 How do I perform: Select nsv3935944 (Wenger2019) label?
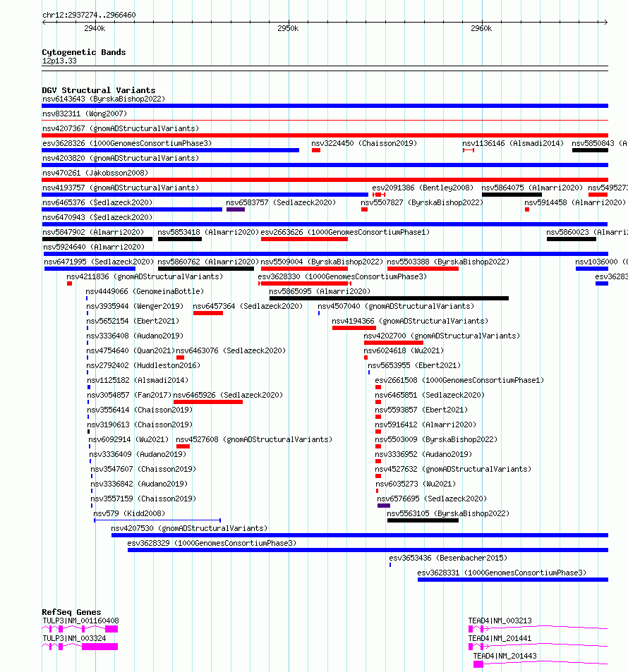(135, 306)
